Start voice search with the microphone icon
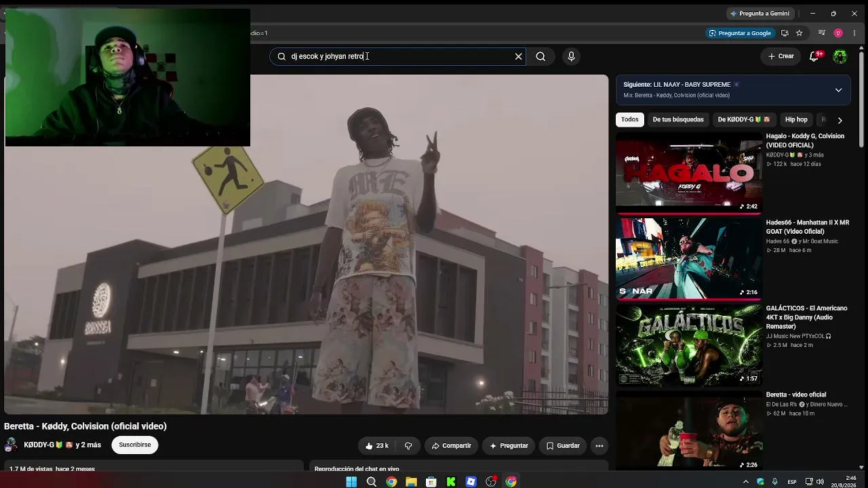Viewport: 868px width, 488px height. click(x=571, y=56)
